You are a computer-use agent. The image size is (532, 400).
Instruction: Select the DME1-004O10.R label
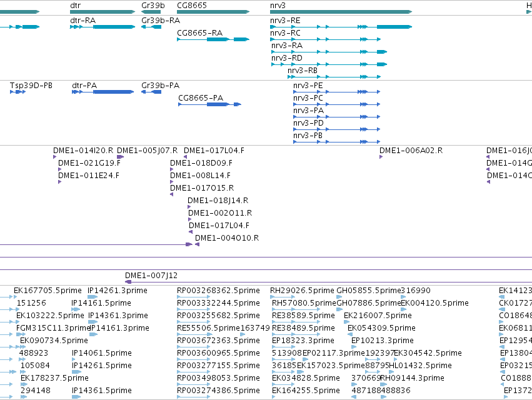(227, 239)
